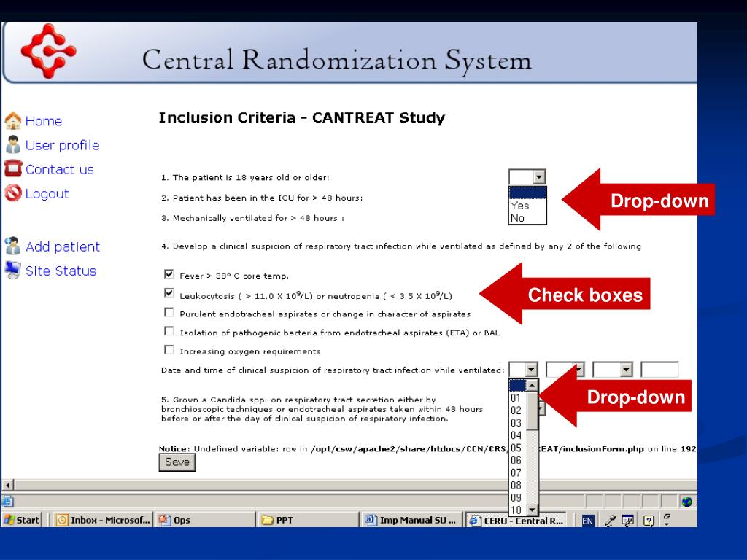Viewport: 747px width, 560px height.
Task: Click the Save button
Action: (177, 462)
